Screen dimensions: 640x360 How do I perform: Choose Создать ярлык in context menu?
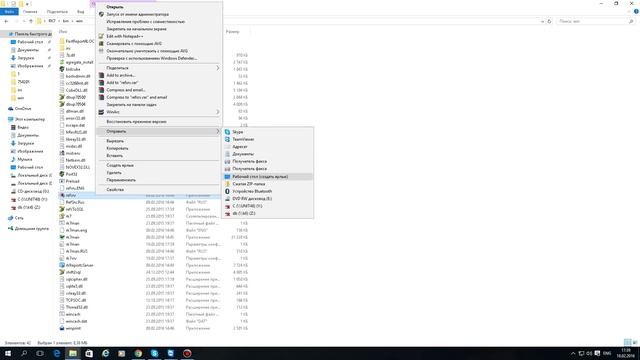pyautogui.click(x=120, y=165)
